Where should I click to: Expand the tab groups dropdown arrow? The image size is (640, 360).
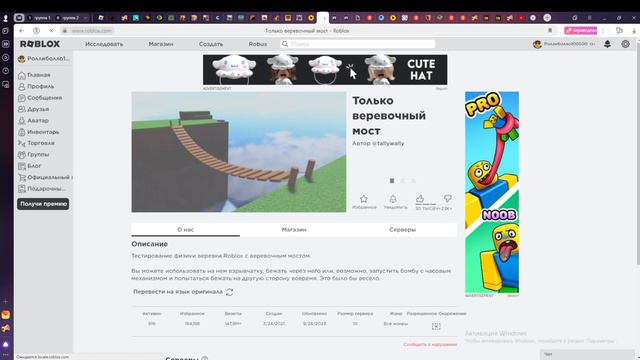click(x=85, y=18)
